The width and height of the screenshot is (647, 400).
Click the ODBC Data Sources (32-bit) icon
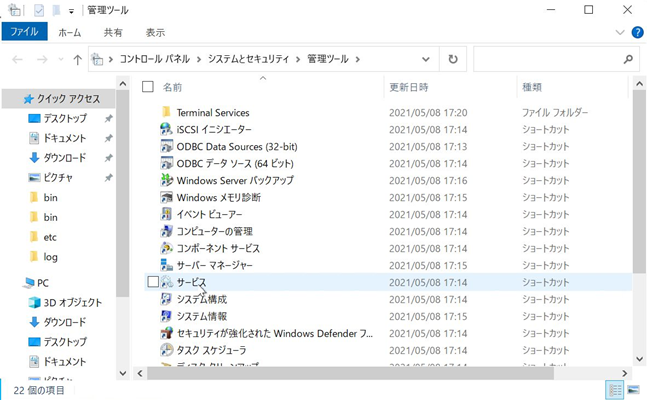coord(166,146)
